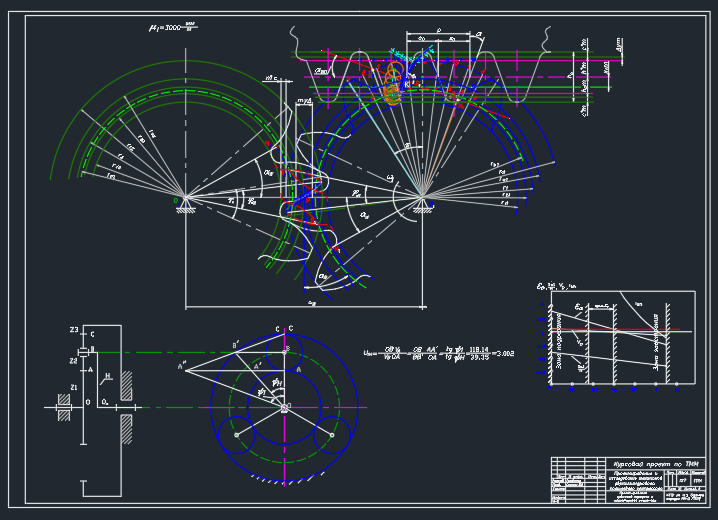Click the vertical 'Зона заострения' graph label
The width and height of the screenshot is (718, 520).
click(656, 342)
